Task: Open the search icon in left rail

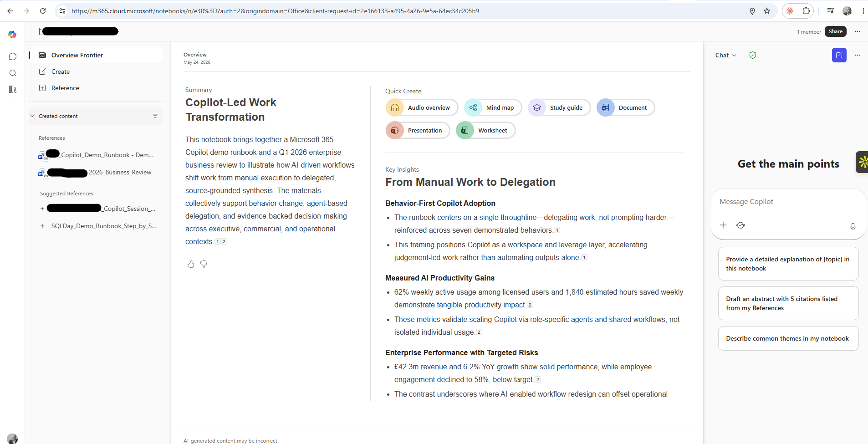Action: pyautogui.click(x=13, y=73)
